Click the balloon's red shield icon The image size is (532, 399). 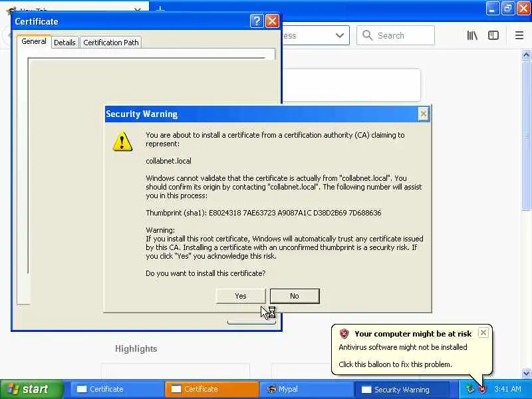click(344, 334)
